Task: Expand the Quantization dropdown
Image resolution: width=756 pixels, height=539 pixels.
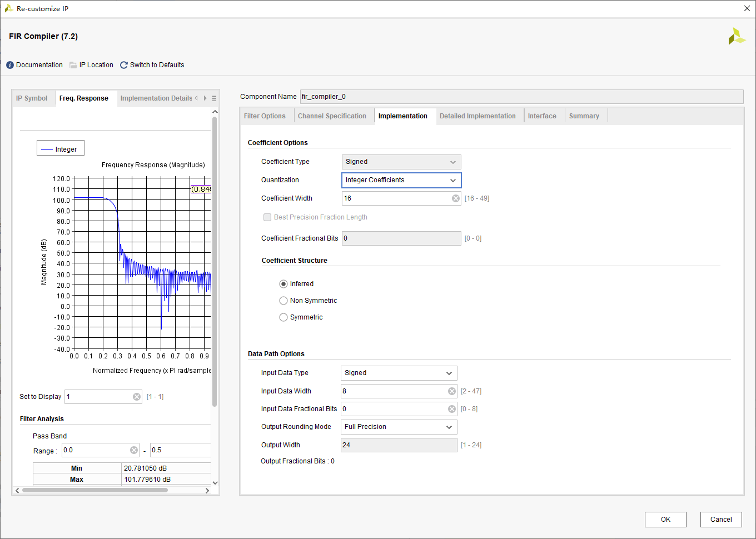Action: click(401, 180)
